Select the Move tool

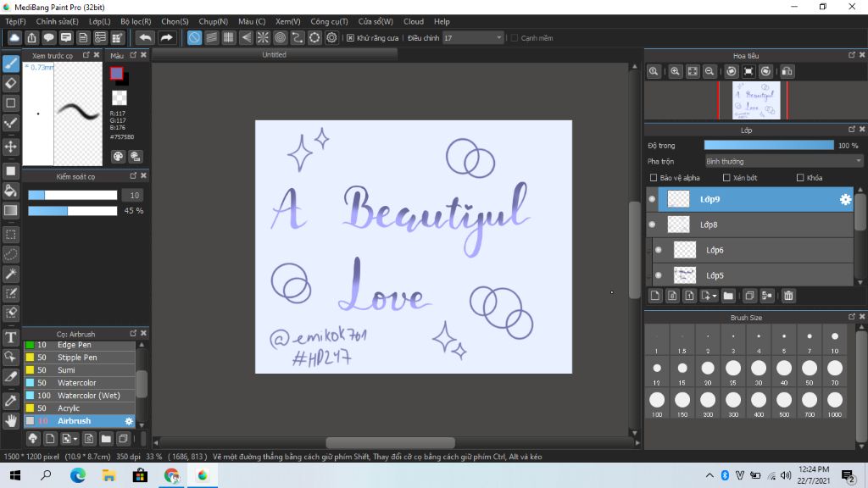[x=10, y=147]
